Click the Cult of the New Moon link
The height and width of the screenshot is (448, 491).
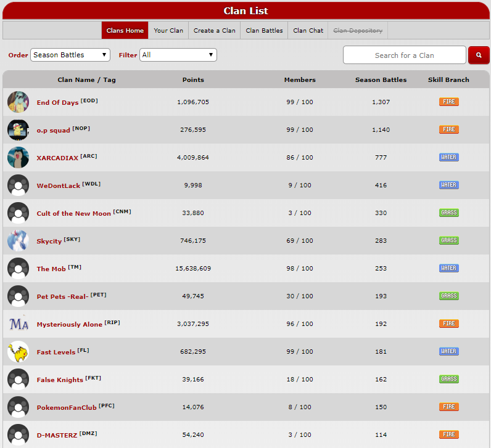coord(73,214)
